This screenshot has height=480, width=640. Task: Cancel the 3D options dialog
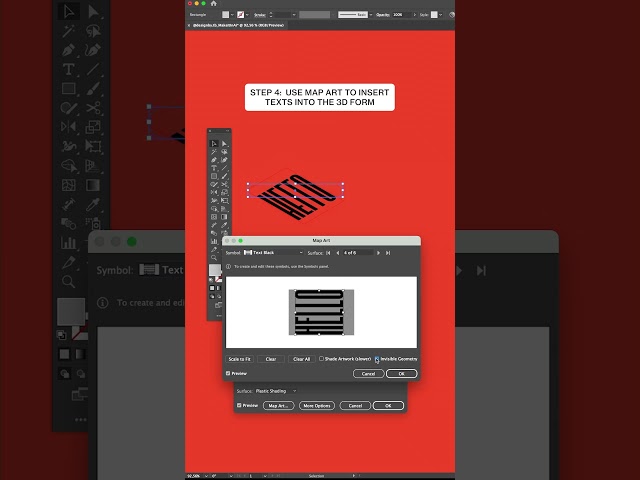coord(355,406)
